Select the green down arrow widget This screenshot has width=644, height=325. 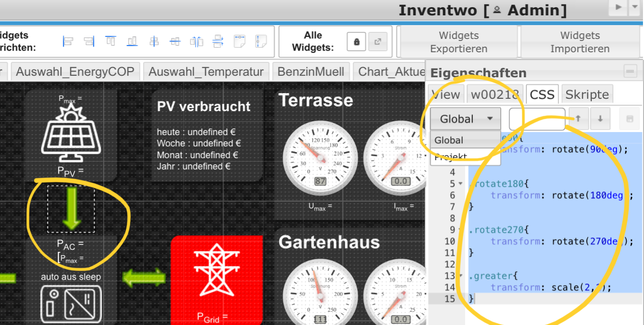71,208
